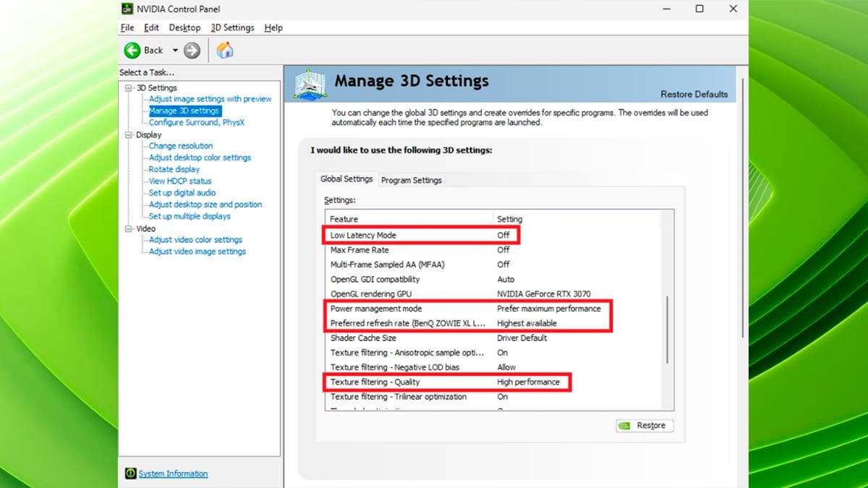868x488 pixels.
Task: Click the Driver Default setting value
Action: (x=522, y=338)
